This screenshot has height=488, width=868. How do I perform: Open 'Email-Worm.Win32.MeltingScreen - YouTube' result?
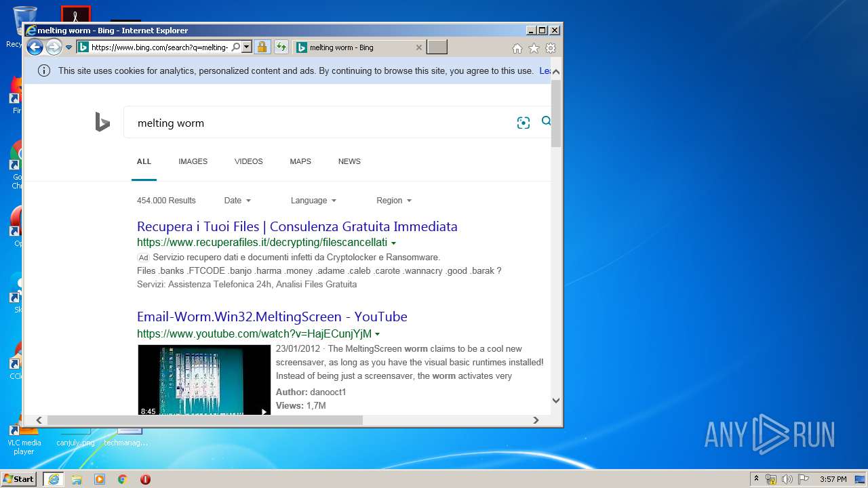[272, 317]
